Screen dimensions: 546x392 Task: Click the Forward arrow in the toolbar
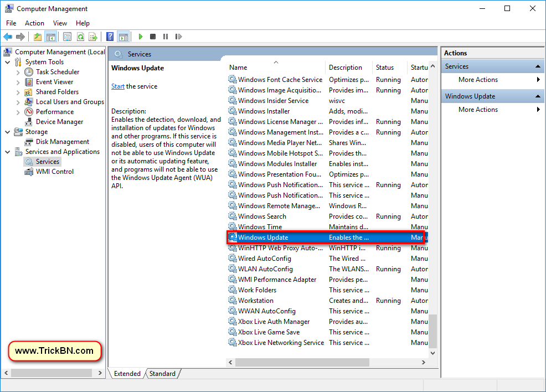tap(20, 37)
